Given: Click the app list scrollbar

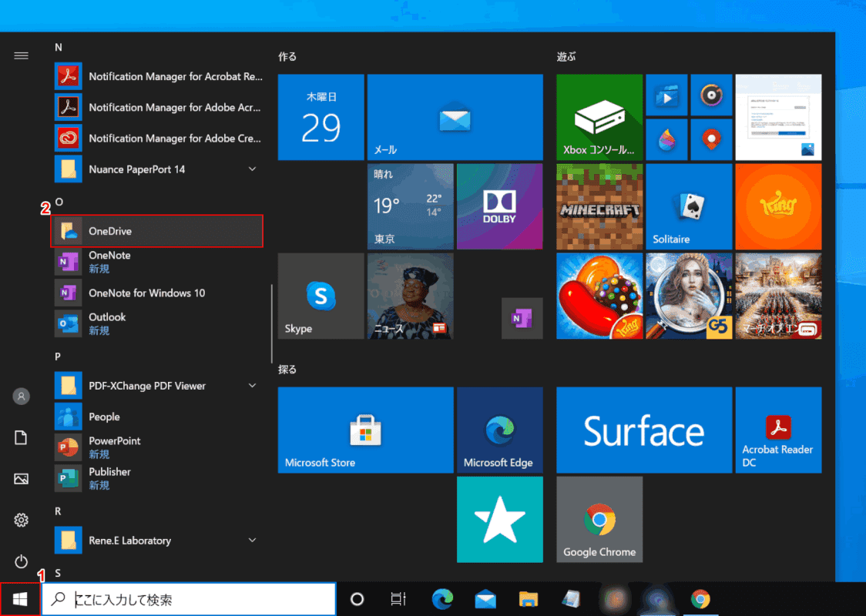Looking at the screenshot, I should (272, 323).
